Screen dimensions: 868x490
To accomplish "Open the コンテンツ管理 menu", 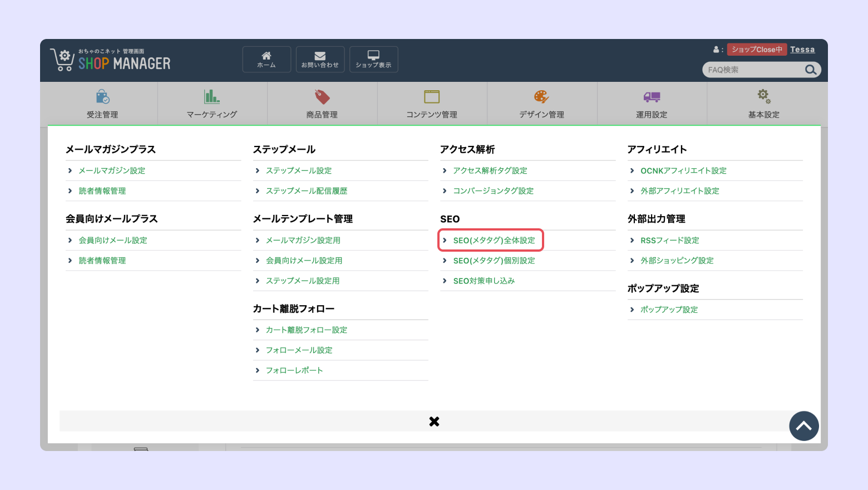I will (x=432, y=104).
